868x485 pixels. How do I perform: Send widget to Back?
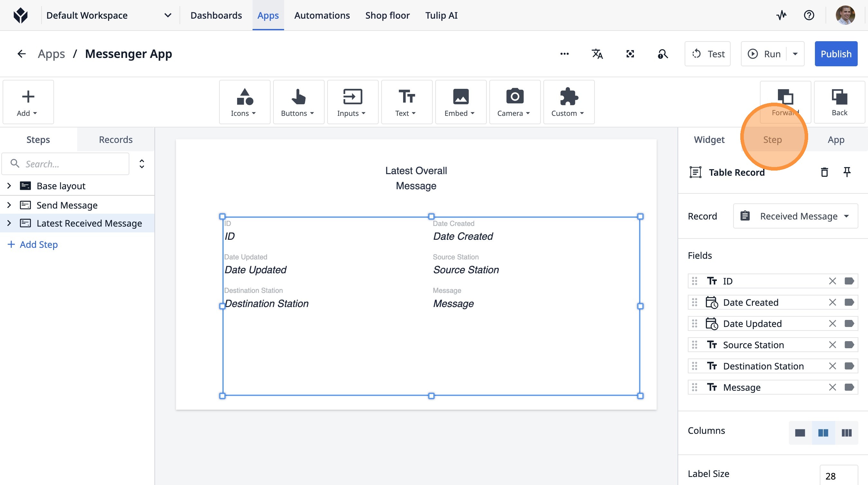tap(839, 102)
